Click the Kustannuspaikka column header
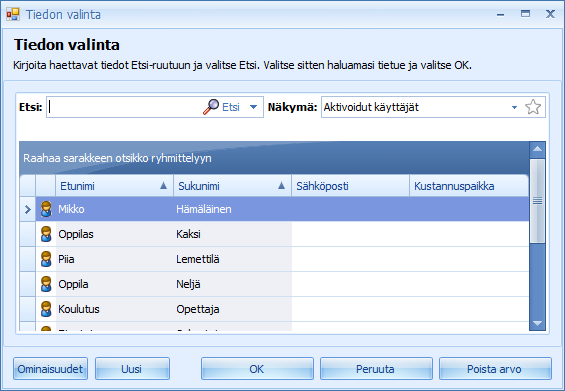The image size is (565, 391). [469, 186]
